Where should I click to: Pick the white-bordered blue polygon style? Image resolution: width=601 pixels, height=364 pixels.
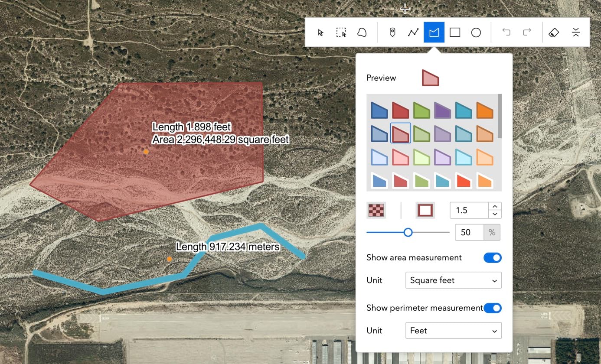coord(379,180)
